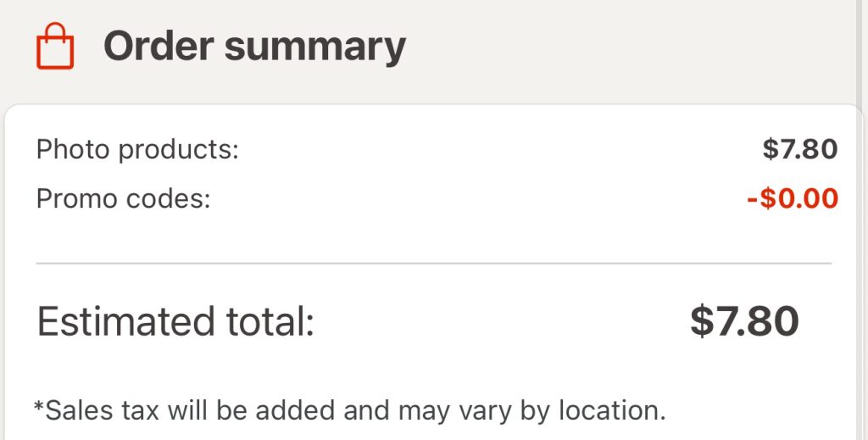Click the asterisk before Sales tax
Screen dimensions: 868x440
coord(39,408)
